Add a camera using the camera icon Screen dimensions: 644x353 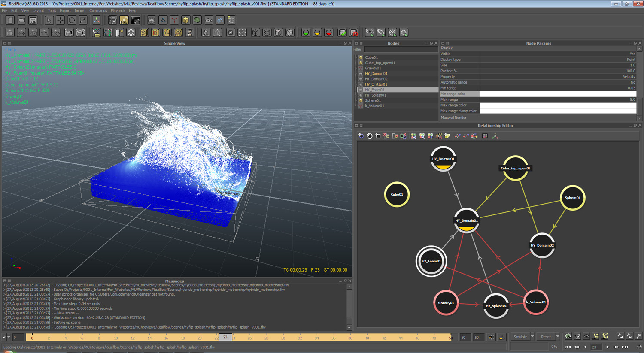coord(209,20)
